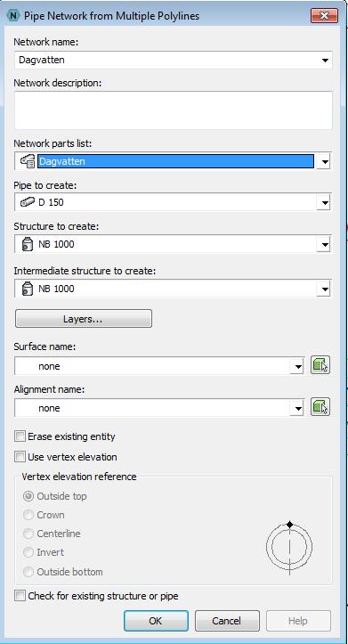This screenshot has height=644, width=348.
Task: Click the app icon in the dialog title bar
Action: pyautogui.click(x=14, y=16)
